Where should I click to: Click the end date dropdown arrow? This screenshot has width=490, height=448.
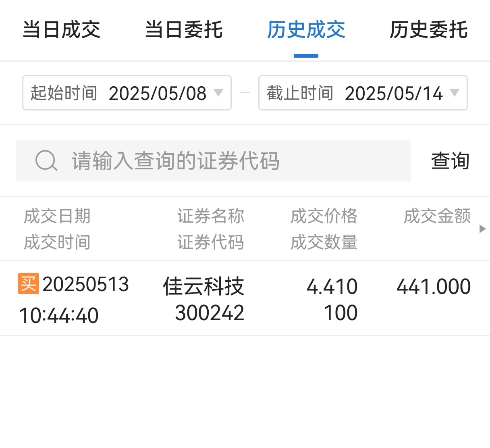point(455,92)
